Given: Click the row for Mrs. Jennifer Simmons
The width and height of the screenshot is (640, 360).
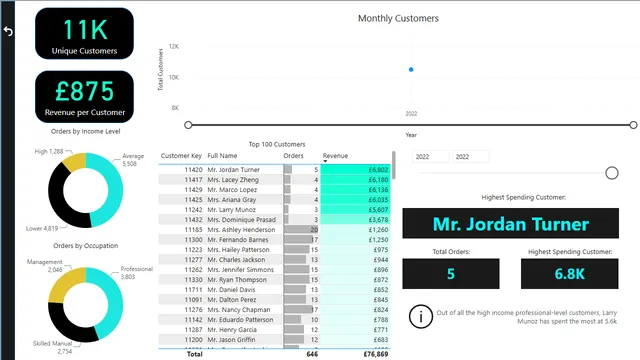Looking at the screenshot, I should [274, 270].
